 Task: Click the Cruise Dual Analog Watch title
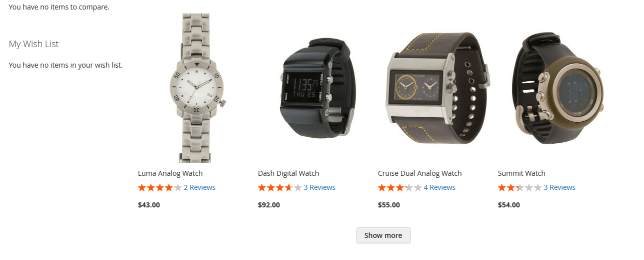[420, 173]
